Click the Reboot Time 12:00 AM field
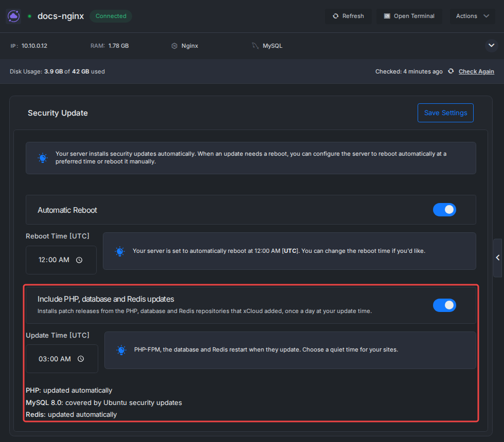Image resolution: width=504 pixels, height=442 pixels. click(x=61, y=260)
